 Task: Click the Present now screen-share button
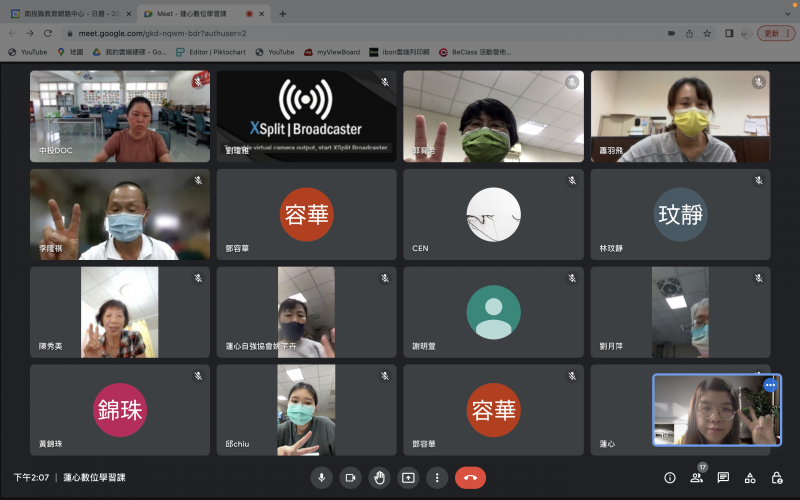[408, 478]
